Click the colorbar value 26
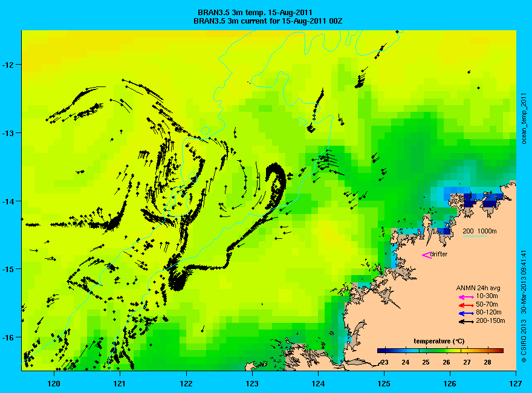This screenshot has width=532, height=393. pyautogui.click(x=447, y=362)
